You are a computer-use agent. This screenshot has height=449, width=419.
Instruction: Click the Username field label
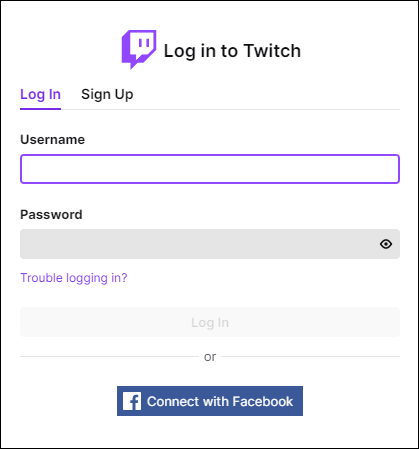[x=52, y=139]
